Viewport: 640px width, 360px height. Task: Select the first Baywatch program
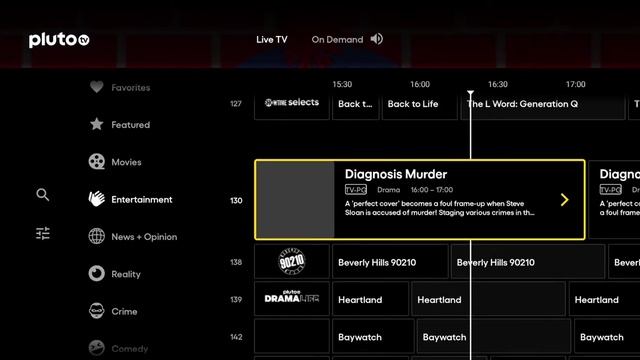click(x=373, y=336)
